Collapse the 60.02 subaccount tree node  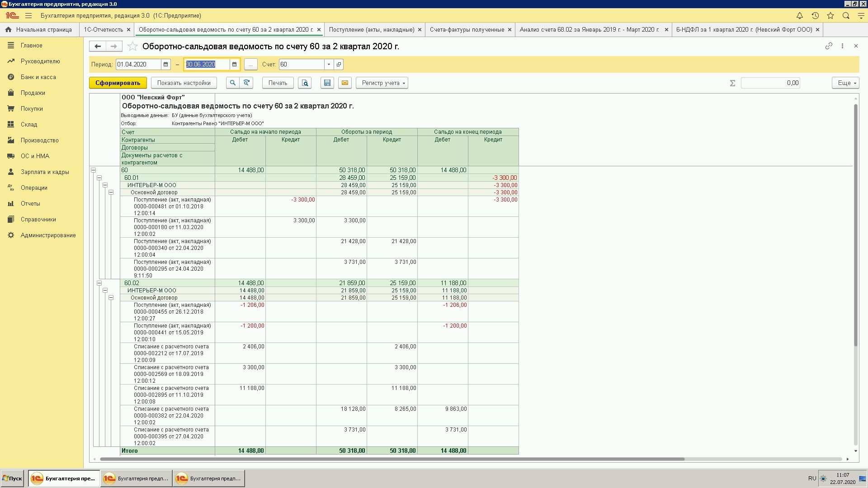pos(99,283)
